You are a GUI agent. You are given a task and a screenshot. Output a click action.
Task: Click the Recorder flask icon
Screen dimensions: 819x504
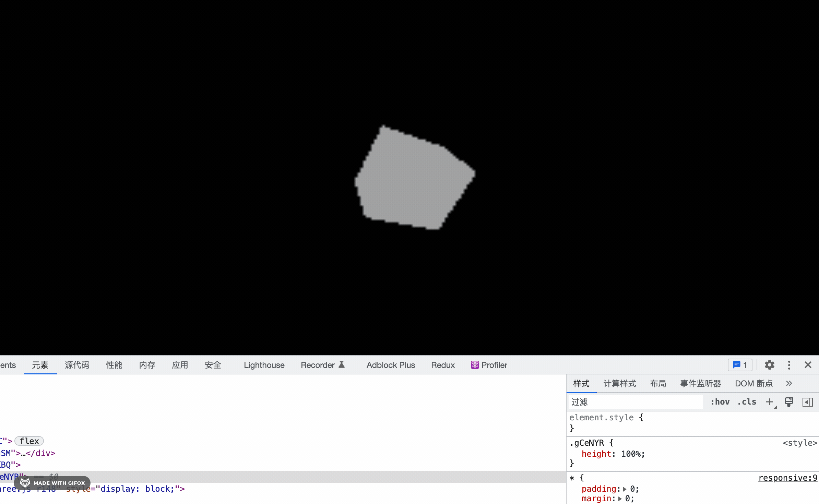click(x=342, y=364)
